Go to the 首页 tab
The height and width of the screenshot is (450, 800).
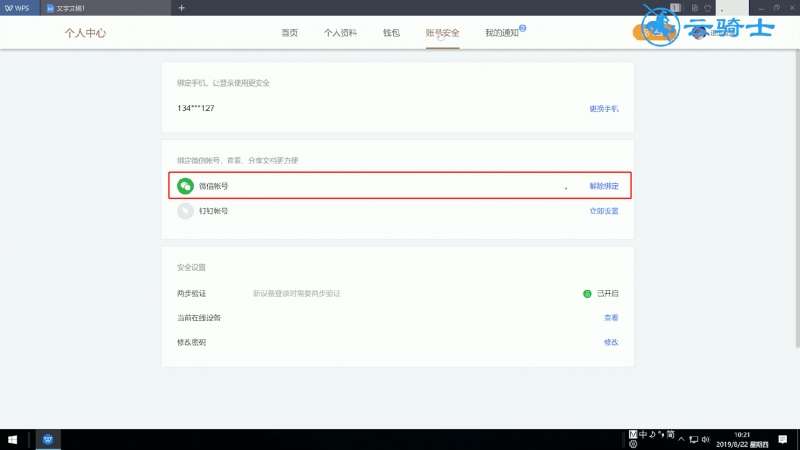click(x=289, y=33)
